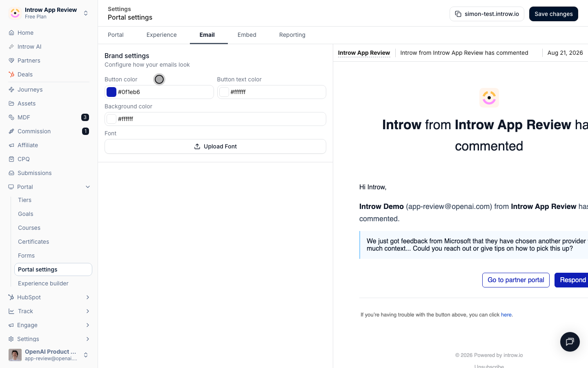
Task: Select Portal settings in sidebar
Action: (53, 269)
